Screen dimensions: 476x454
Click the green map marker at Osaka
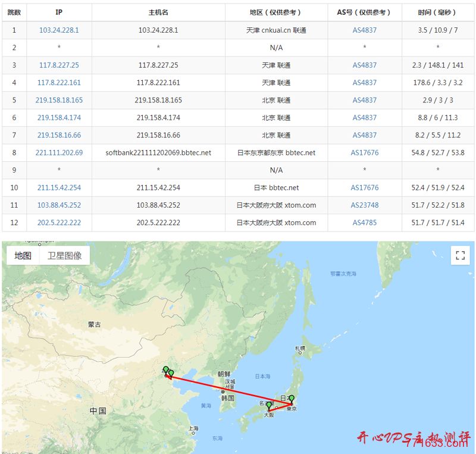tap(269, 405)
